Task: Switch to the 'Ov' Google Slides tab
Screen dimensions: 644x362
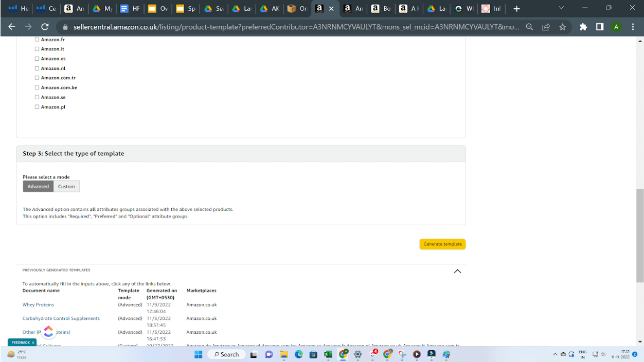Action: point(158,9)
